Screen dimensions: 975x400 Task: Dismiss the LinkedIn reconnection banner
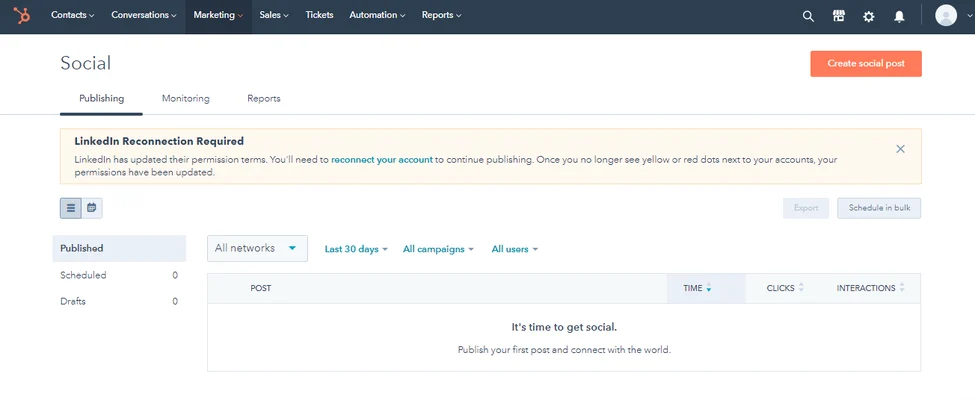point(900,149)
